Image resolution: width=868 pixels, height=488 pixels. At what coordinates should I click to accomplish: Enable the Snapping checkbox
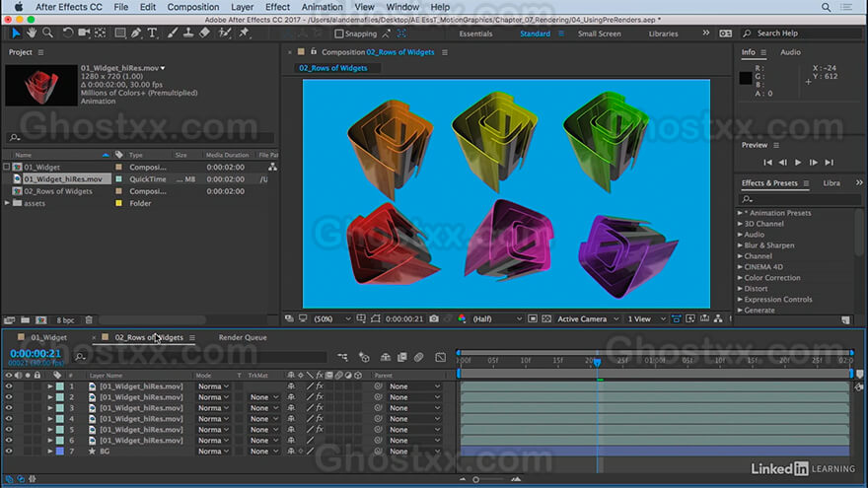[339, 34]
